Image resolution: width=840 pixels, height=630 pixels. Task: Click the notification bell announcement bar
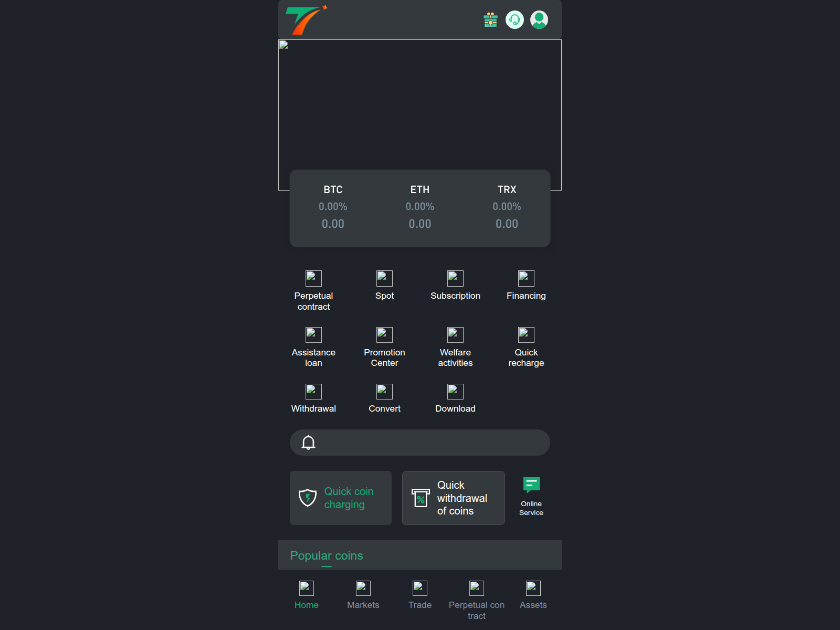click(x=419, y=443)
